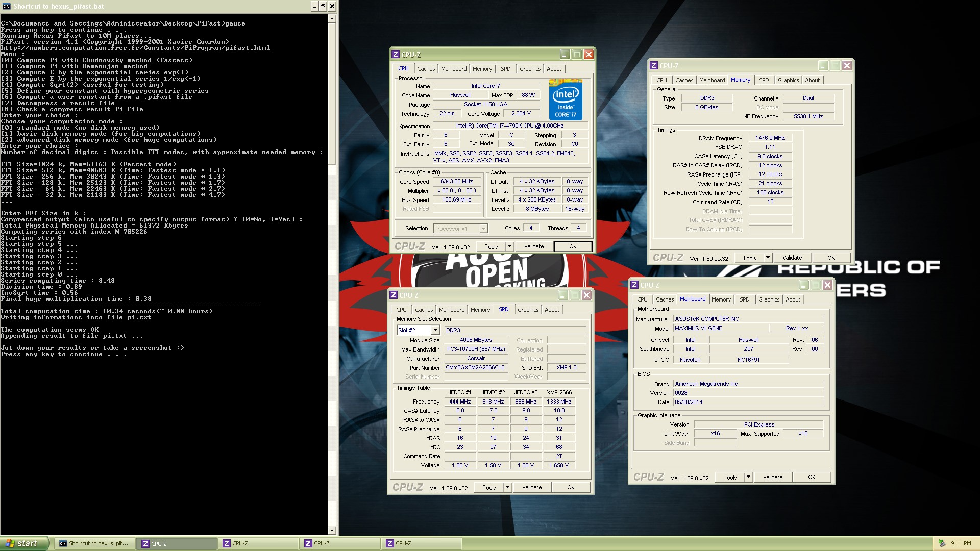
Task: Open Caches tab in Mainboard window
Action: click(x=665, y=299)
